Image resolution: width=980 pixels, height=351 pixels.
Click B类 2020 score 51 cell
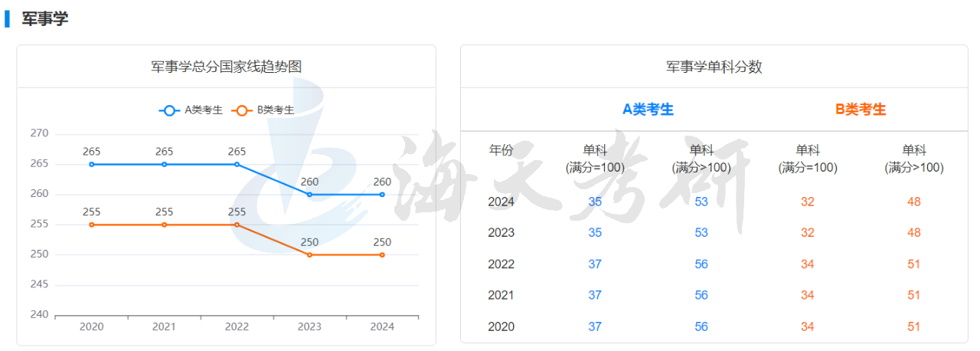point(913,326)
